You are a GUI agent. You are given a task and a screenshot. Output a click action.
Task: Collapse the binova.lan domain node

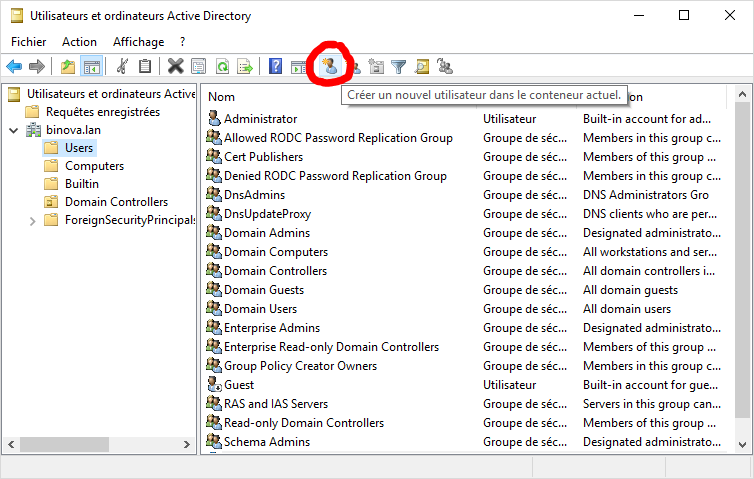[x=12, y=130]
